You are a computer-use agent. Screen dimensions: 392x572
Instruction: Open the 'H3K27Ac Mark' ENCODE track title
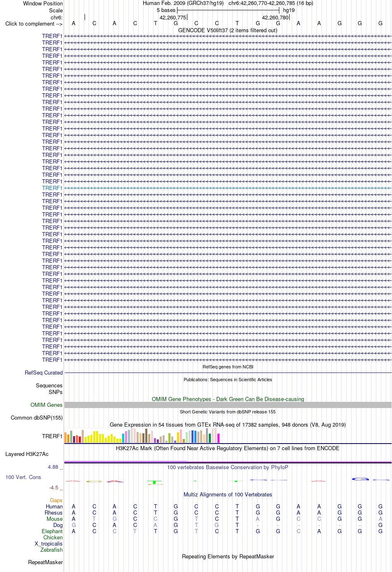[x=228, y=448]
